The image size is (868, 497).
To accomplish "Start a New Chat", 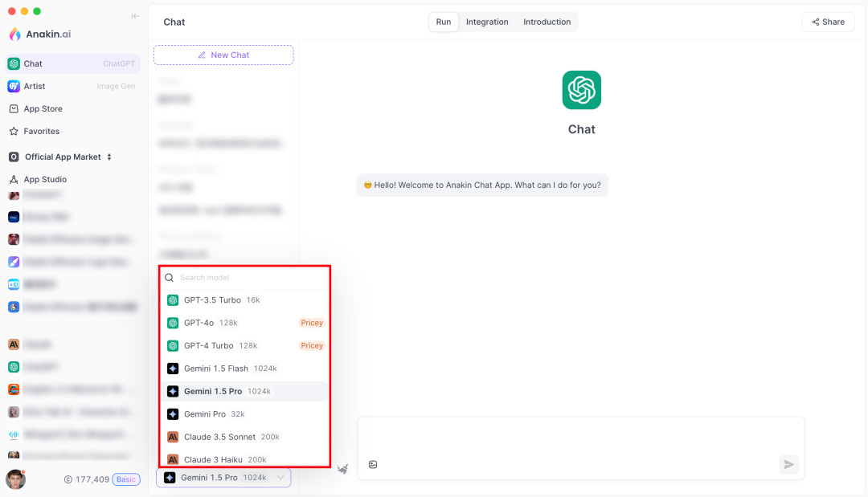I will 223,55.
